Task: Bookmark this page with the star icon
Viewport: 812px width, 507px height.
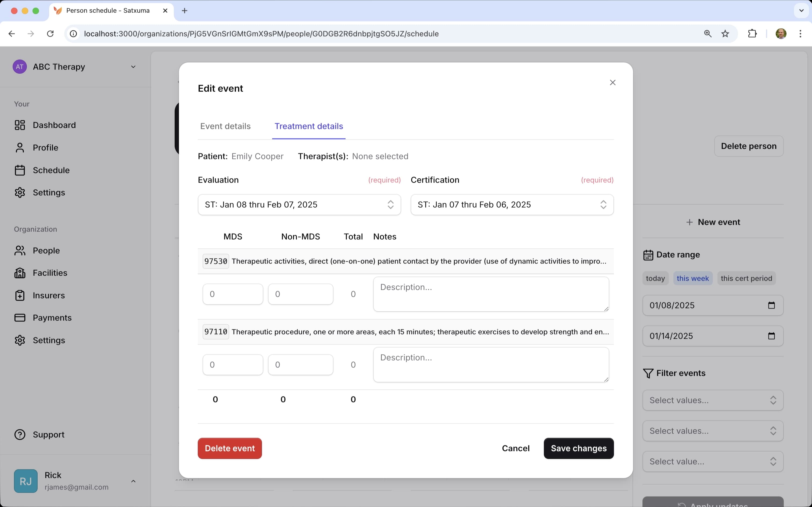Action: pyautogui.click(x=725, y=34)
